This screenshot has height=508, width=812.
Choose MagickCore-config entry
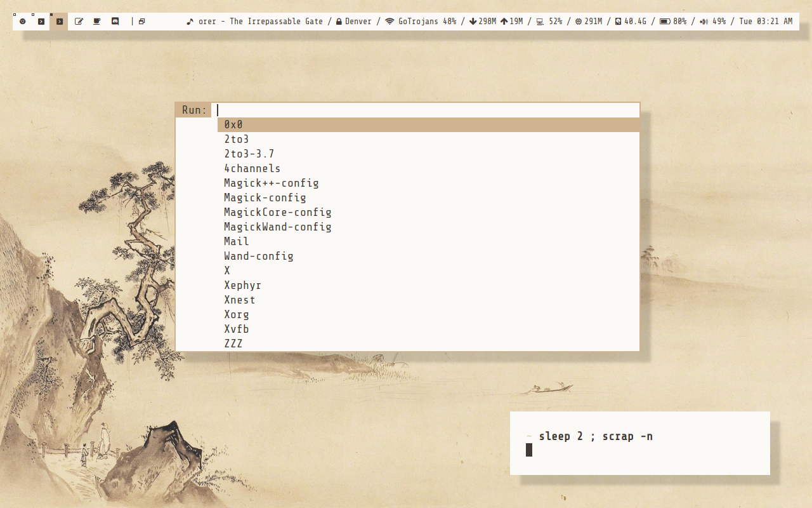[428, 212]
